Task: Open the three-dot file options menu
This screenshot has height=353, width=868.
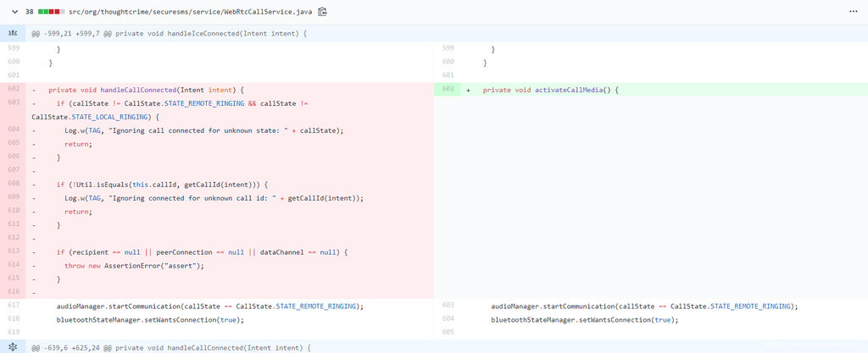Action: pos(853,12)
